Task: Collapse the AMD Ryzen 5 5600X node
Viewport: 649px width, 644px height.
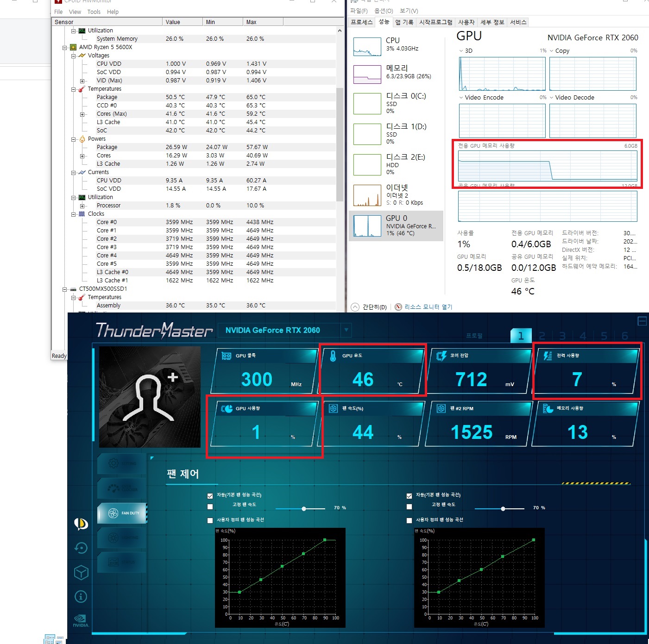Action: click(65, 47)
